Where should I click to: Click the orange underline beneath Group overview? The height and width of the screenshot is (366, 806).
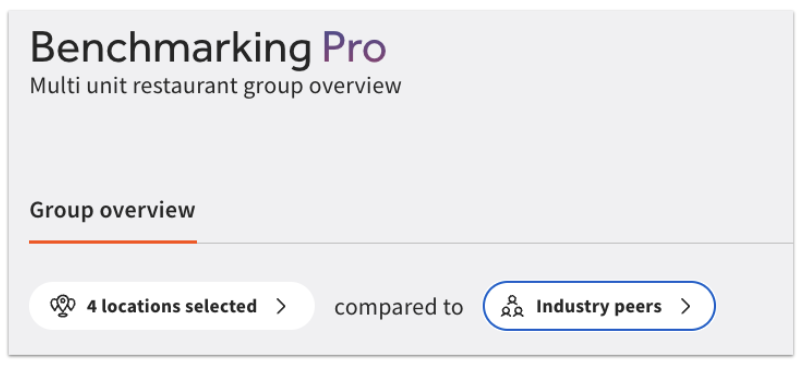point(113,242)
